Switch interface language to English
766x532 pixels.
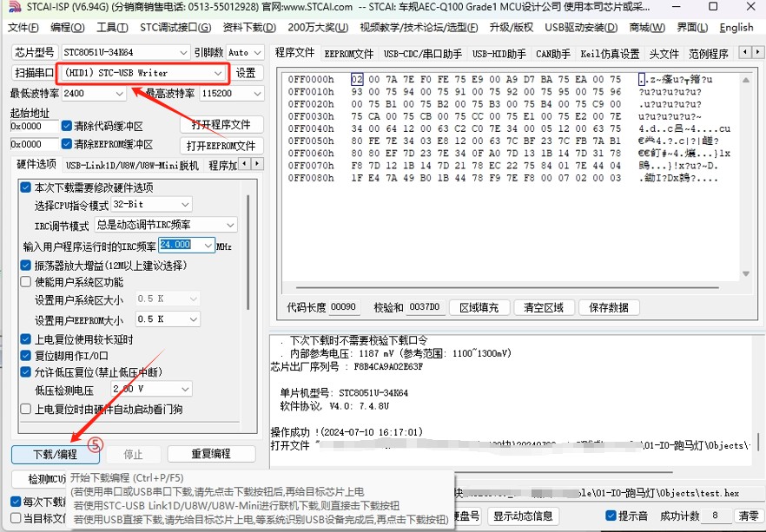736,28
